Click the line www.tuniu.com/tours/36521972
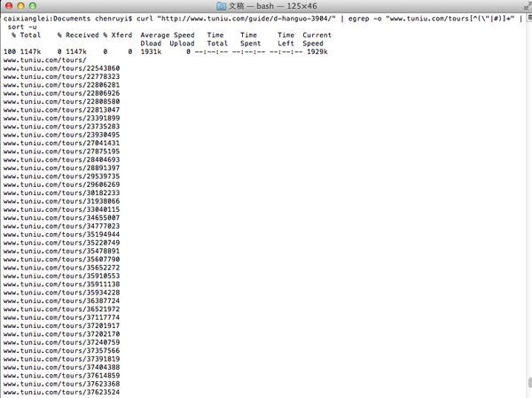Viewport: 532px width, 398px height. coord(61,308)
